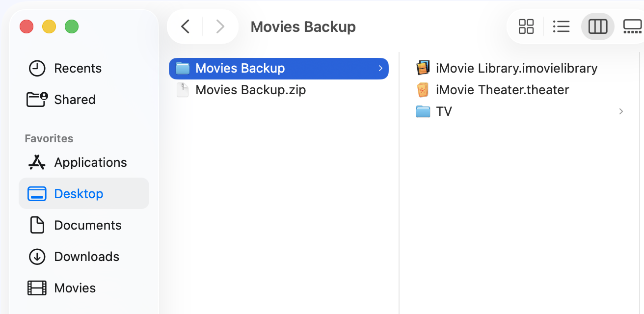
Task: Open Movies from the sidebar
Action: tap(75, 288)
